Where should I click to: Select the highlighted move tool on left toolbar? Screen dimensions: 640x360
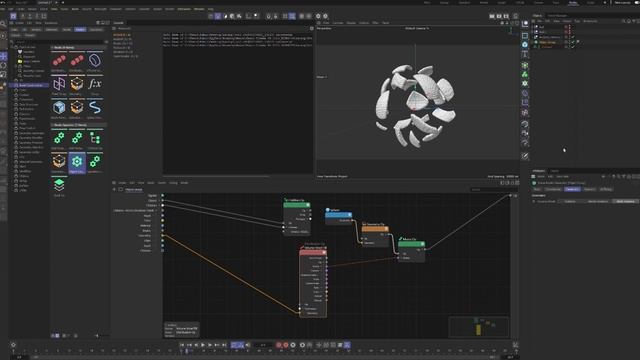(3, 56)
